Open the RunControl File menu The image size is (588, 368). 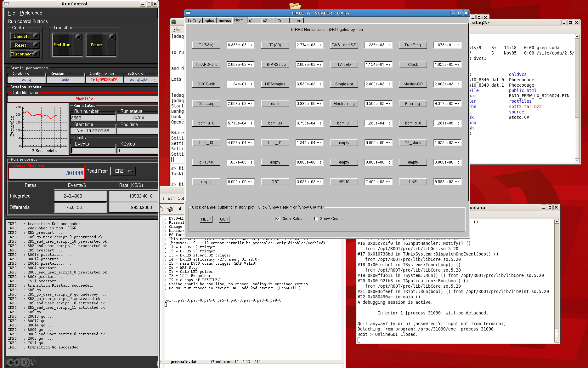(x=11, y=13)
